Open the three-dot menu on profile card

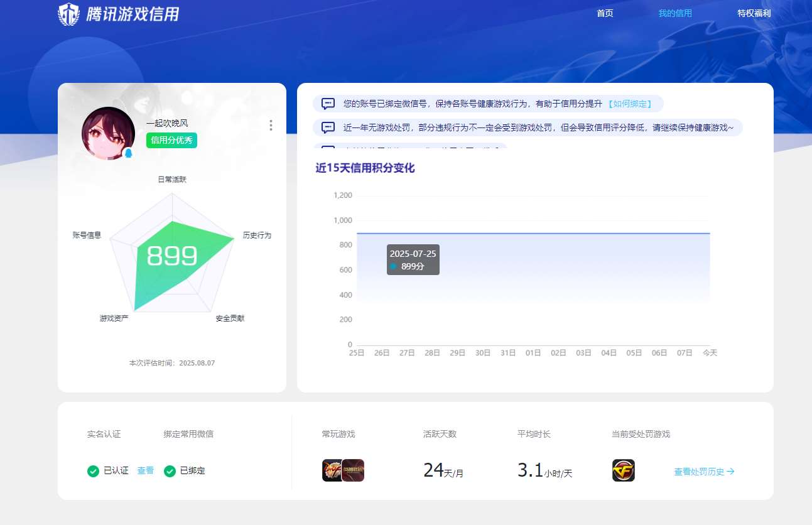[271, 126]
